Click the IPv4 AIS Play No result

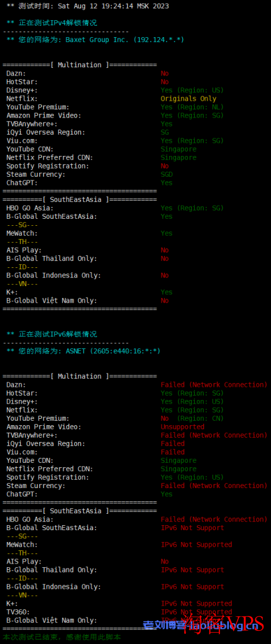pyautogui.click(x=165, y=250)
